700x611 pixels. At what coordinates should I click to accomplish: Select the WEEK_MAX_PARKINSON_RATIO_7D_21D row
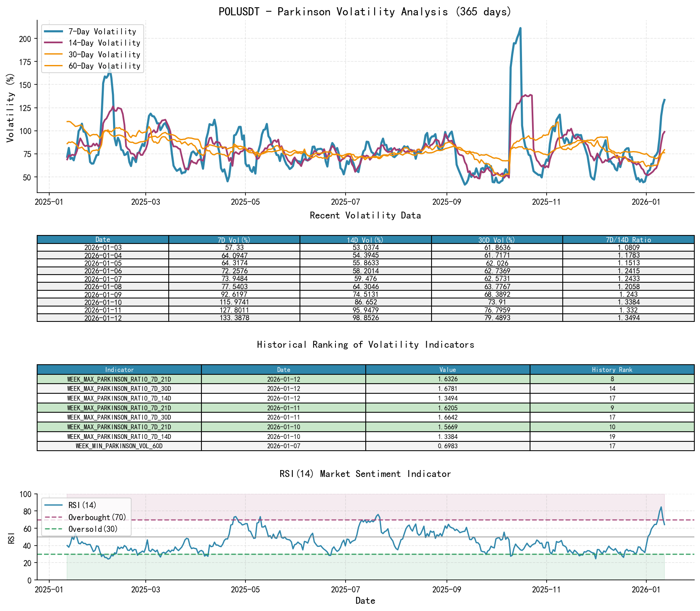pos(119,379)
